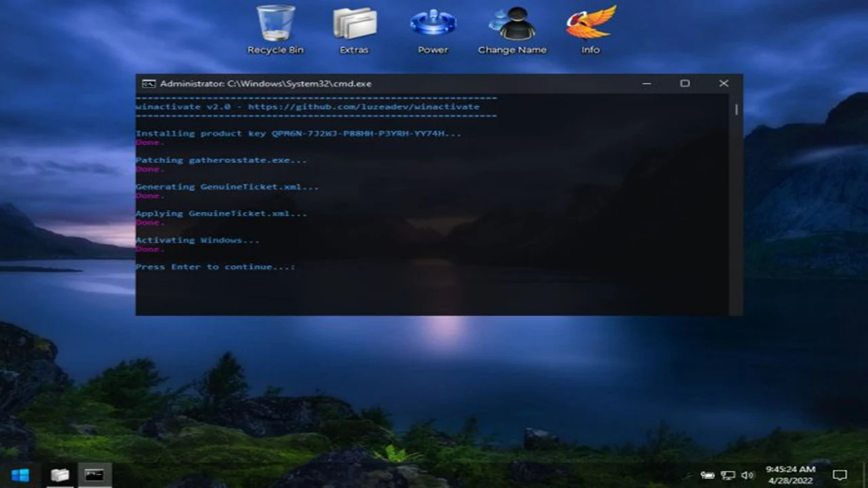The width and height of the screenshot is (868, 488).
Task: Click the cmd.exe title bar system icon
Action: (149, 83)
